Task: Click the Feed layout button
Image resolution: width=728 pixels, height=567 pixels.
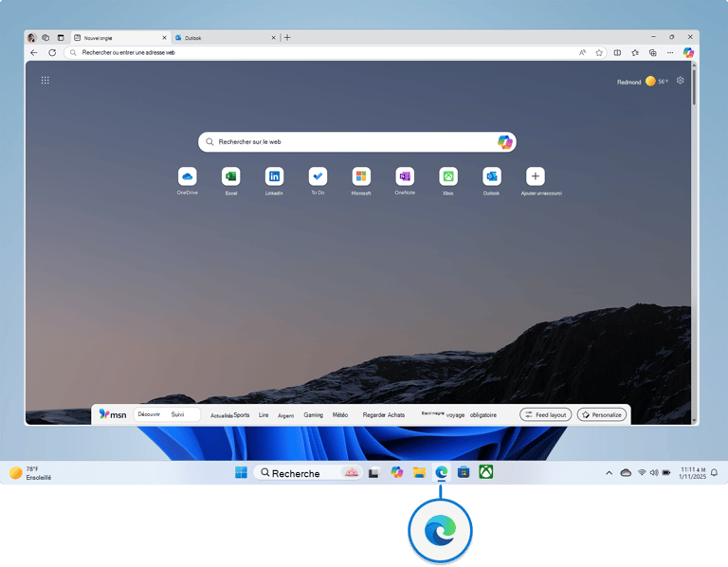Action: tap(546, 414)
